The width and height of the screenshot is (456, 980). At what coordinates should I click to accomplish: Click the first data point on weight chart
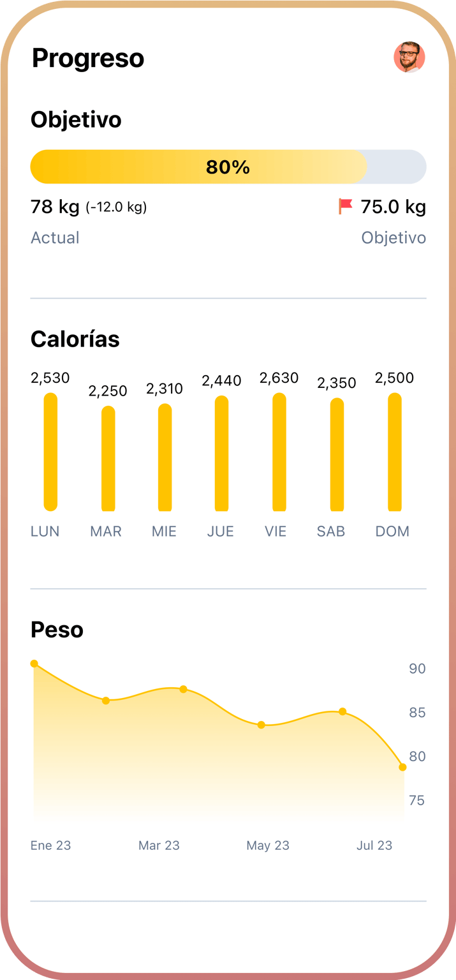(34, 664)
